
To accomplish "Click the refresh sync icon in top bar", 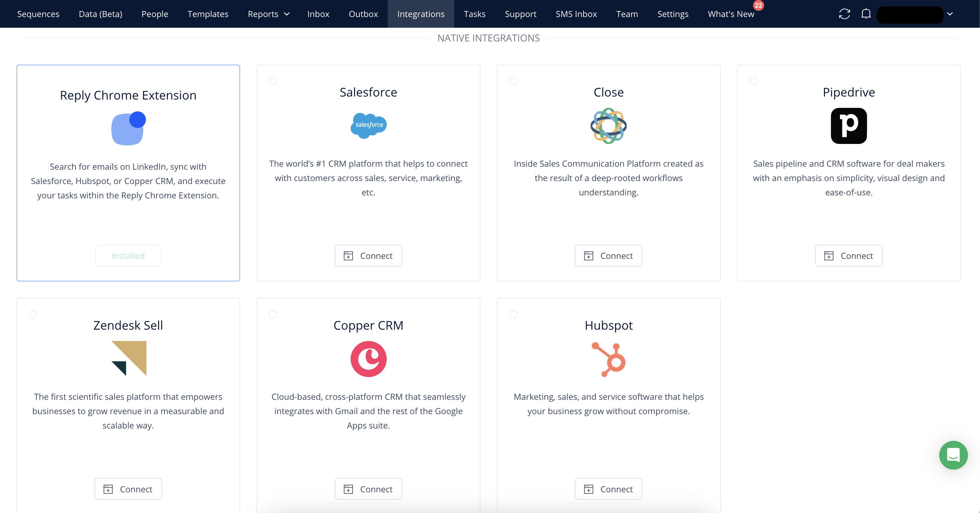I will [x=844, y=14].
